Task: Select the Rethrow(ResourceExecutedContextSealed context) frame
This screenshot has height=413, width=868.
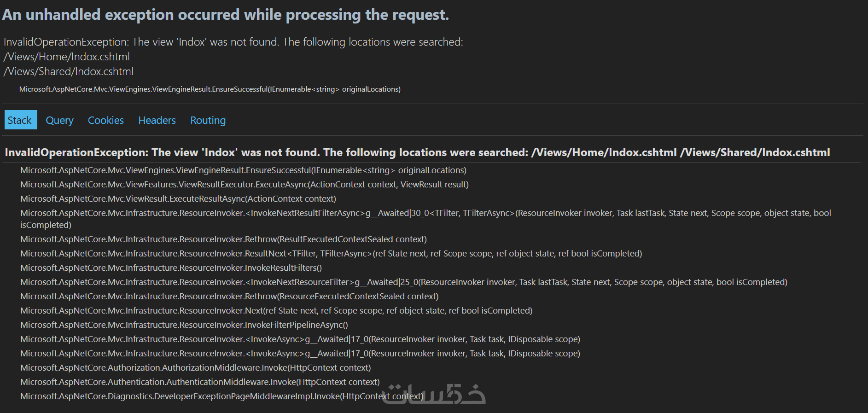Action: [229, 297]
